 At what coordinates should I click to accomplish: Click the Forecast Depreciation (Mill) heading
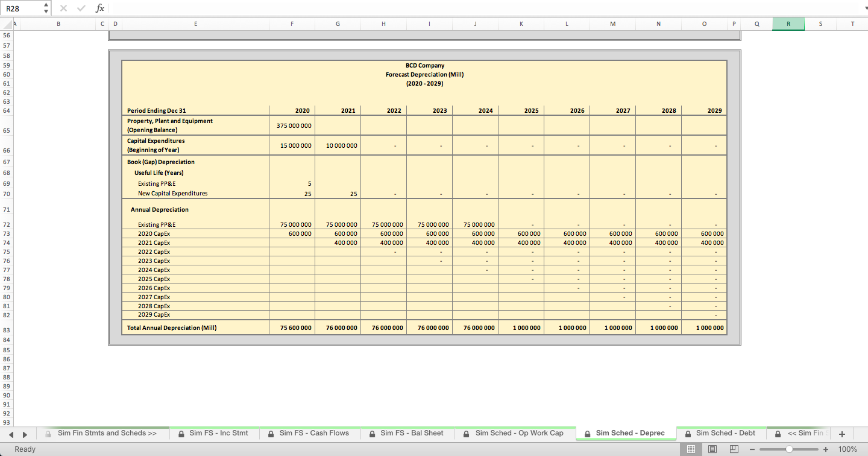[425, 74]
